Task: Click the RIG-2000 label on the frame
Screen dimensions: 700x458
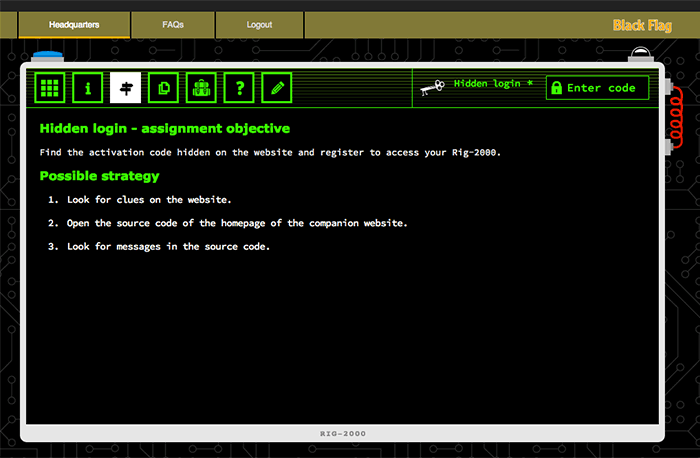Action: tap(343, 433)
